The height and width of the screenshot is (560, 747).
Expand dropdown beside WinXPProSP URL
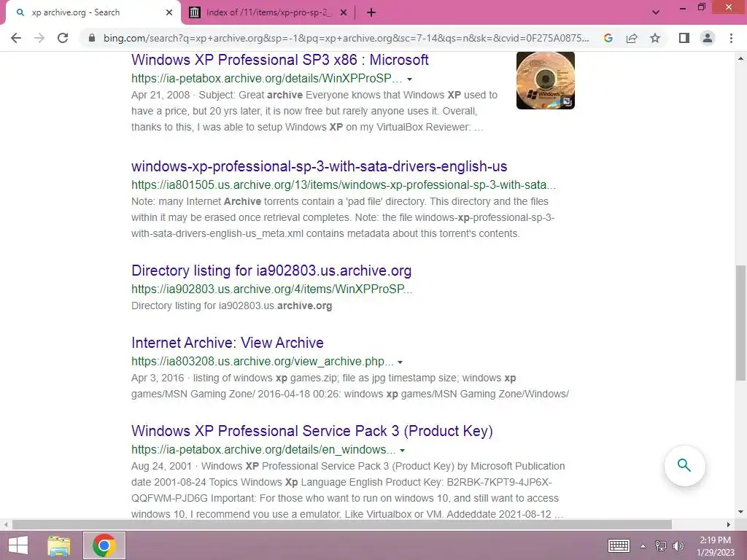point(409,79)
